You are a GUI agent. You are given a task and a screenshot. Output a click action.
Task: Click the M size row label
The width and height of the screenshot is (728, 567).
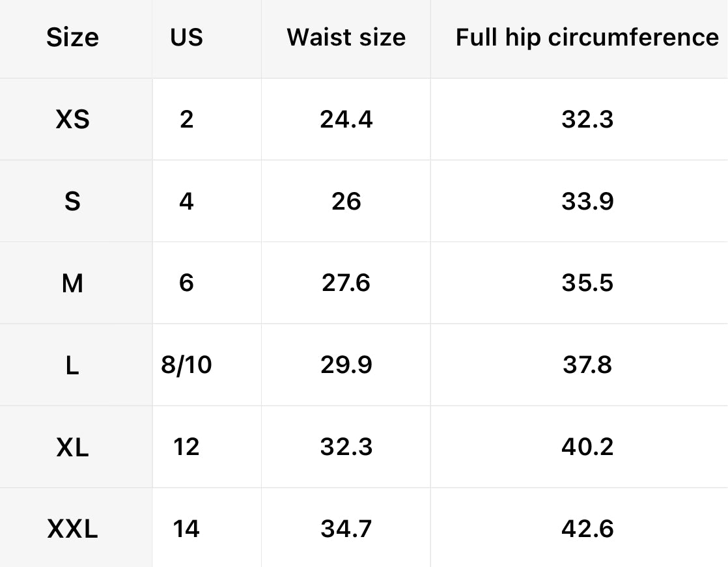point(72,284)
